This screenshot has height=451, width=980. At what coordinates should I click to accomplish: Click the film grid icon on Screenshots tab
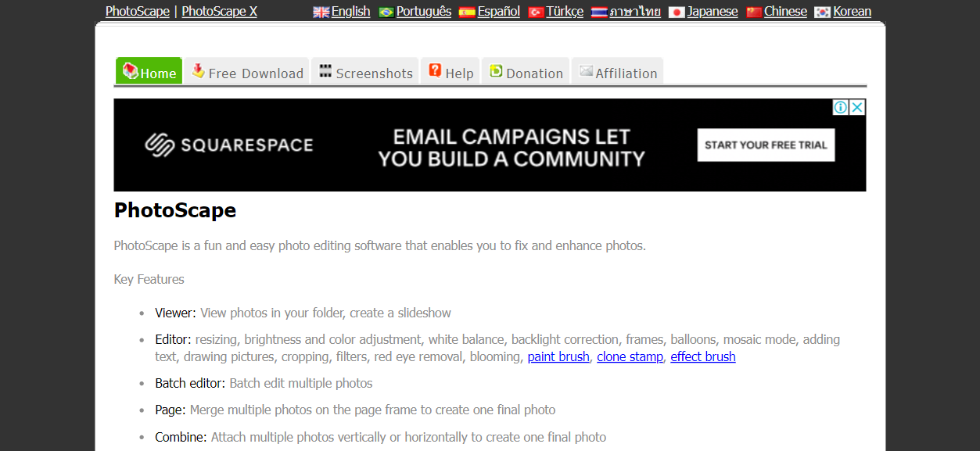[x=325, y=71]
